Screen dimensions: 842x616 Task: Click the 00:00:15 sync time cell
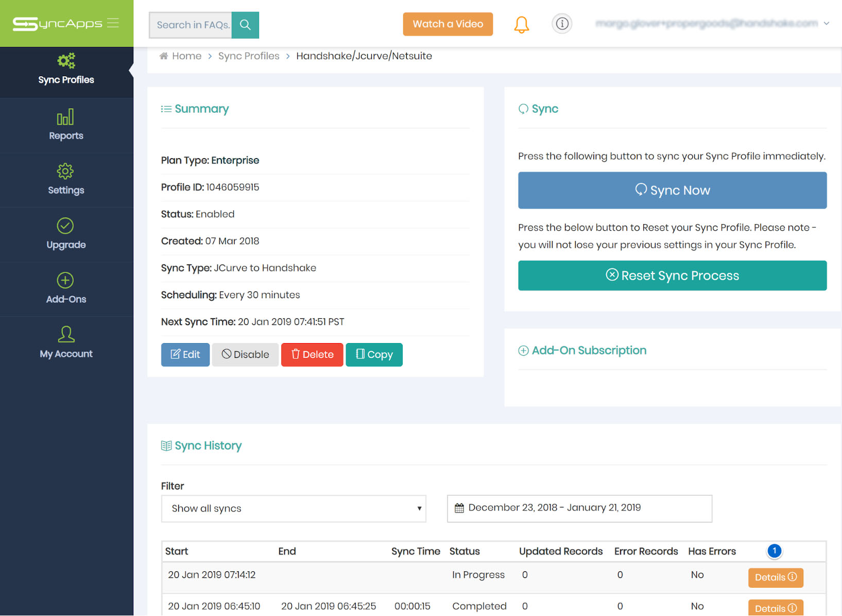tap(413, 606)
